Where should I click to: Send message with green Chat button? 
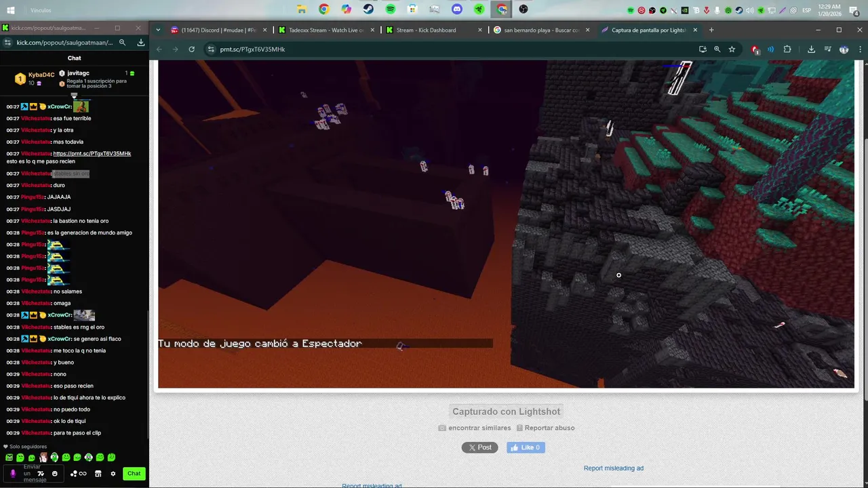pos(134,474)
